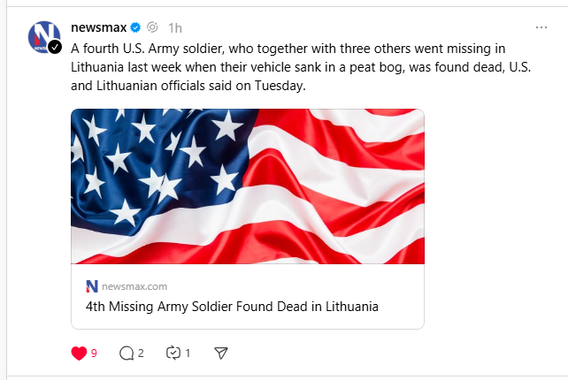Open the 4th Missing Army Soldier headline
This screenshot has height=380, width=568.
click(232, 306)
